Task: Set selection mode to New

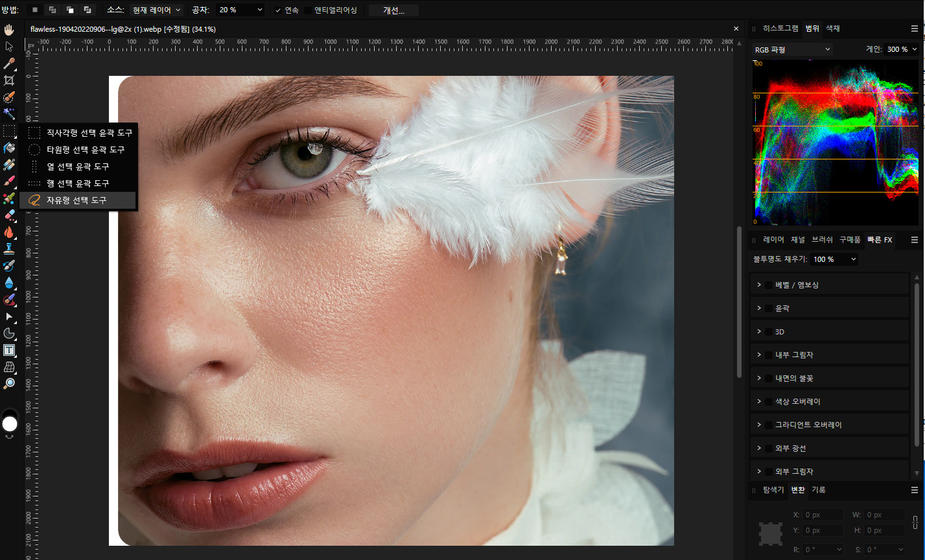Action: 35,10
